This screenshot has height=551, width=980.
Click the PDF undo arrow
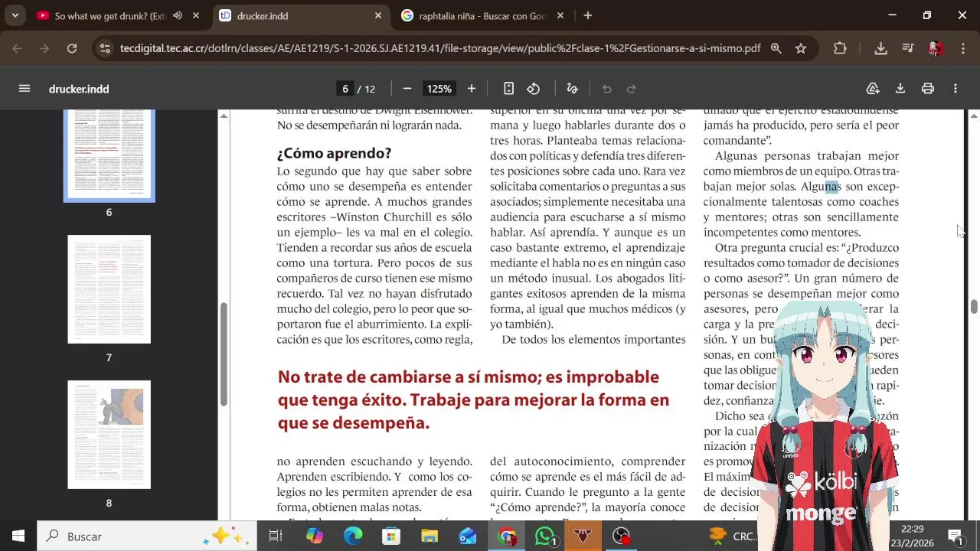[x=606, y=89]
